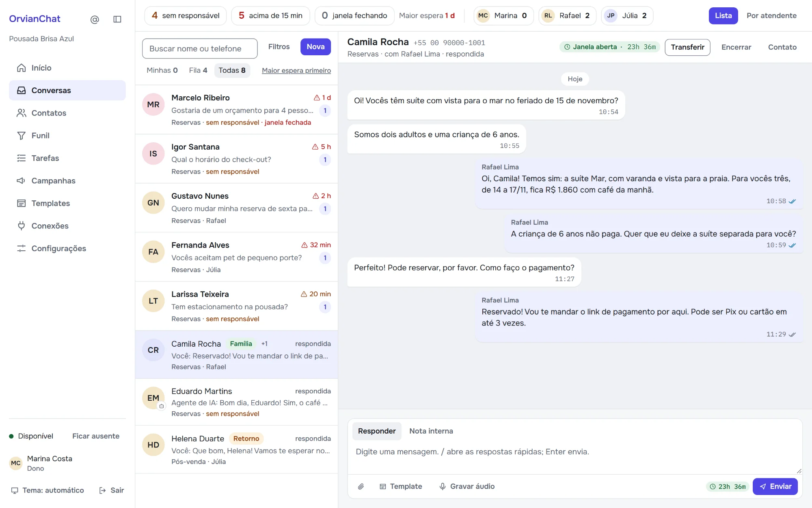Select the Todas 8 tab

(232, 70)
